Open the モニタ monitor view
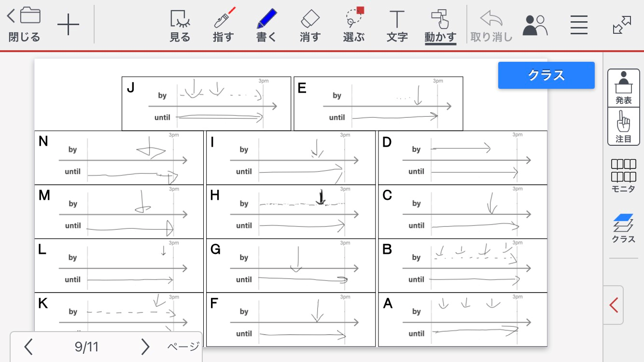 (x=623, y=176)
